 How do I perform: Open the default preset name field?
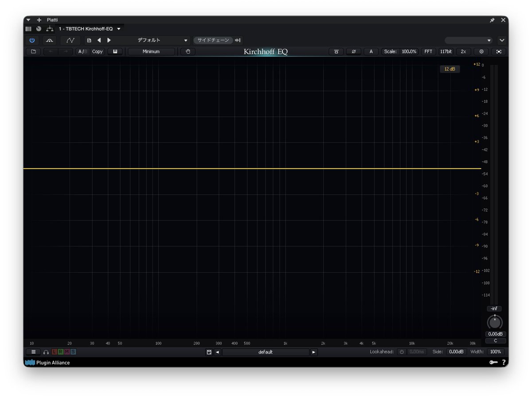tap(266, 352)
